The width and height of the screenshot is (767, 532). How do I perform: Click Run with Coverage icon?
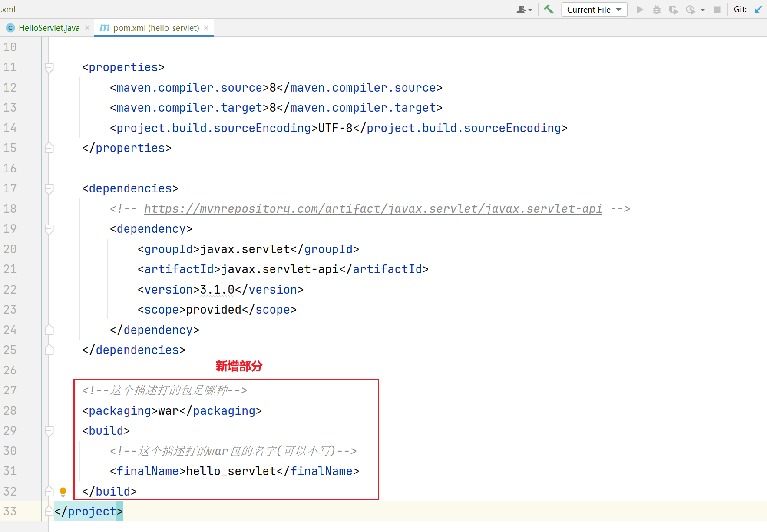coord(673,10)
